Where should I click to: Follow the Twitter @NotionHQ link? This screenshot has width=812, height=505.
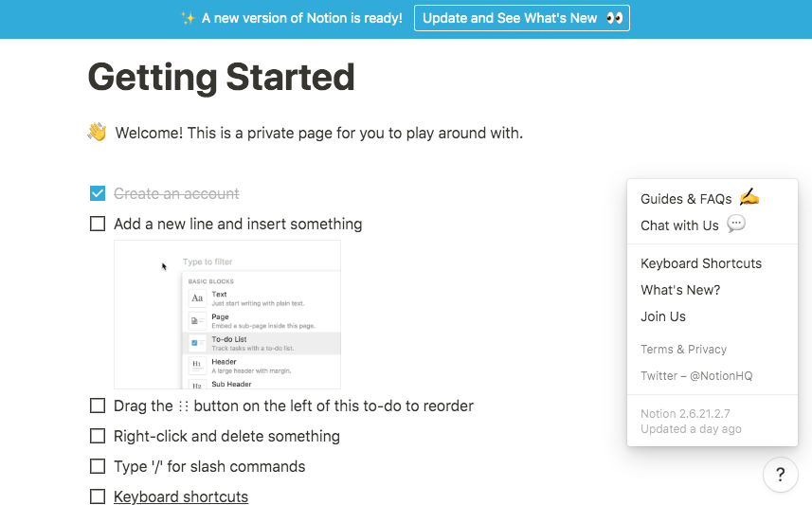696,376
